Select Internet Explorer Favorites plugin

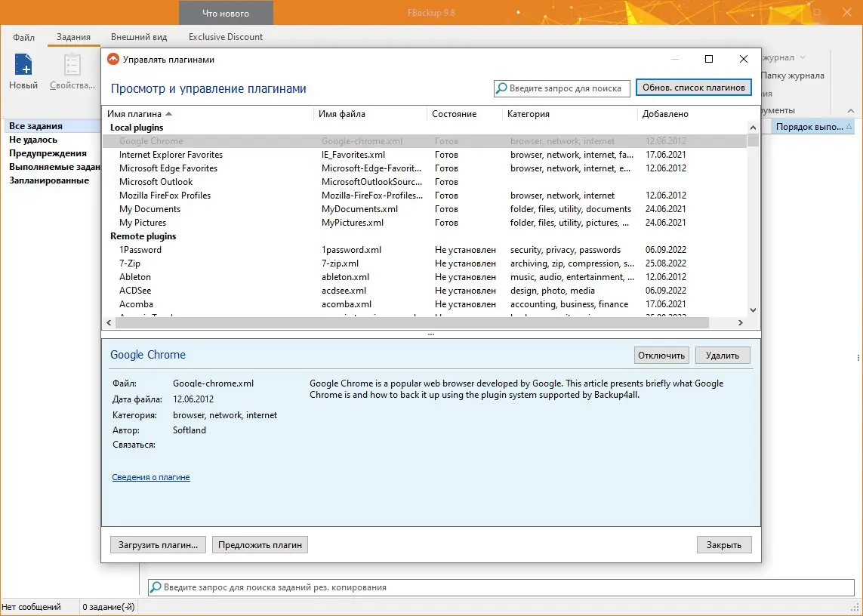click(424, 155)
